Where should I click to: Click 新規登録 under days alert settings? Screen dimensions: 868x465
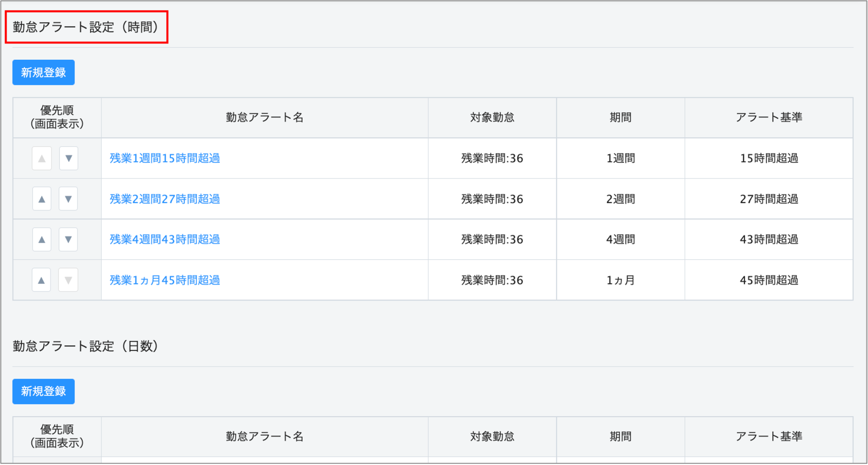(43, 391)
